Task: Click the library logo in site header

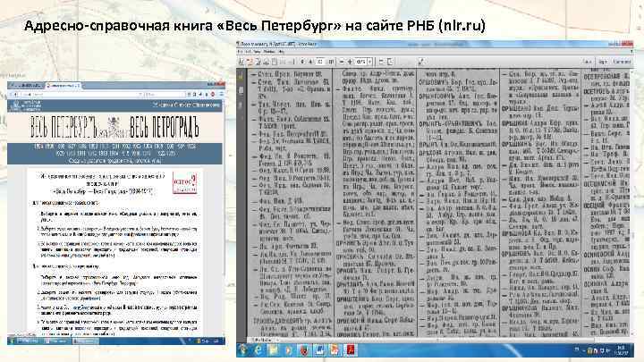Action: click(26, 105)
